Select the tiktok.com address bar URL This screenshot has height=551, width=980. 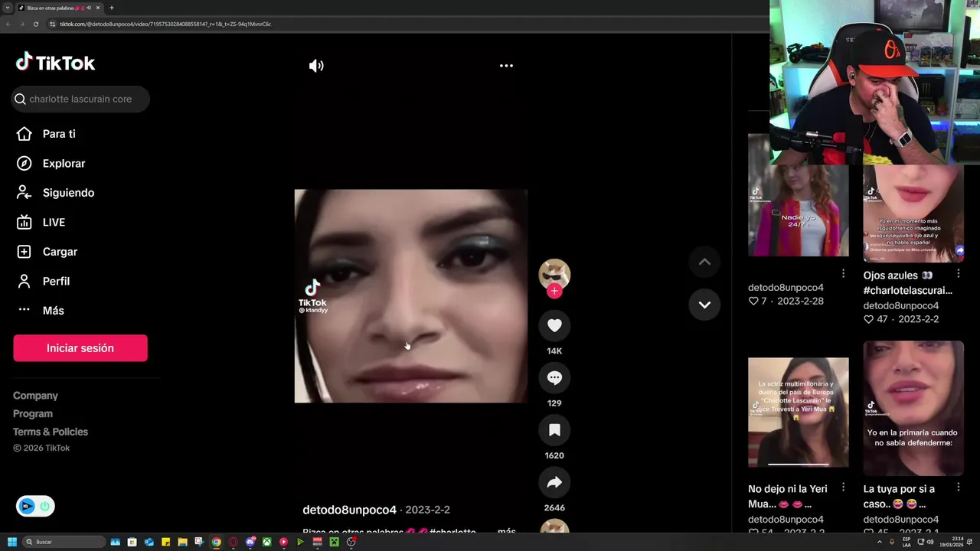coord(165,24)
